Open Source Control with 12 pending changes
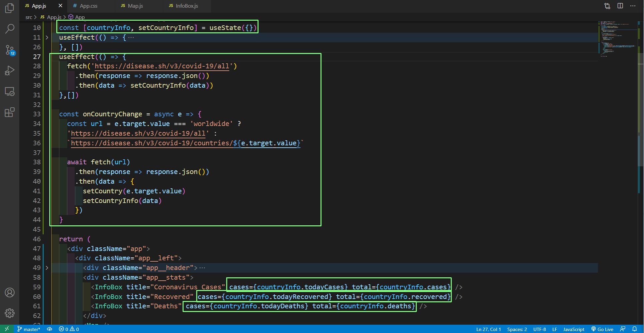 10,50
